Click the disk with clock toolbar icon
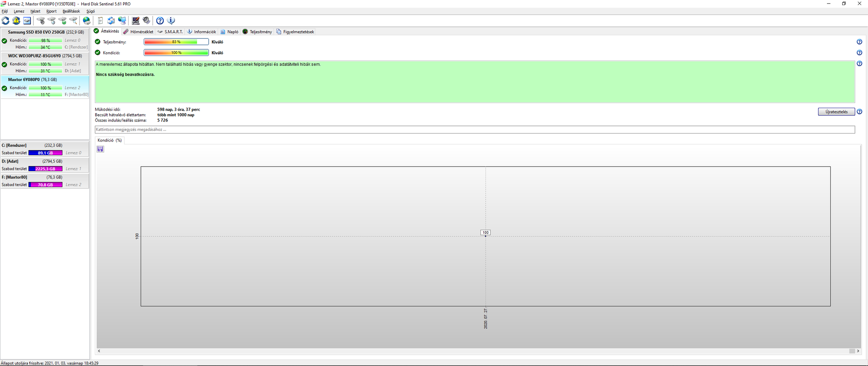Screen dimensions: 868x366 pyautogui.click(x=52, y=21)
